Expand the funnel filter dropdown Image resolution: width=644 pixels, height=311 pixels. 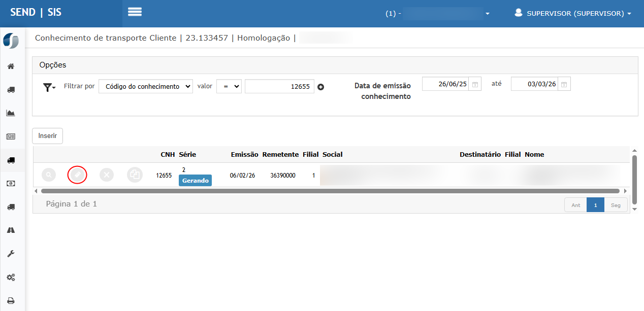pyautogui.click(x=49, y=87)
